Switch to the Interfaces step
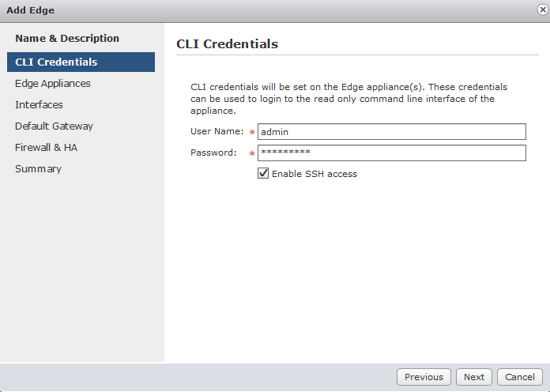 point(39,104)
